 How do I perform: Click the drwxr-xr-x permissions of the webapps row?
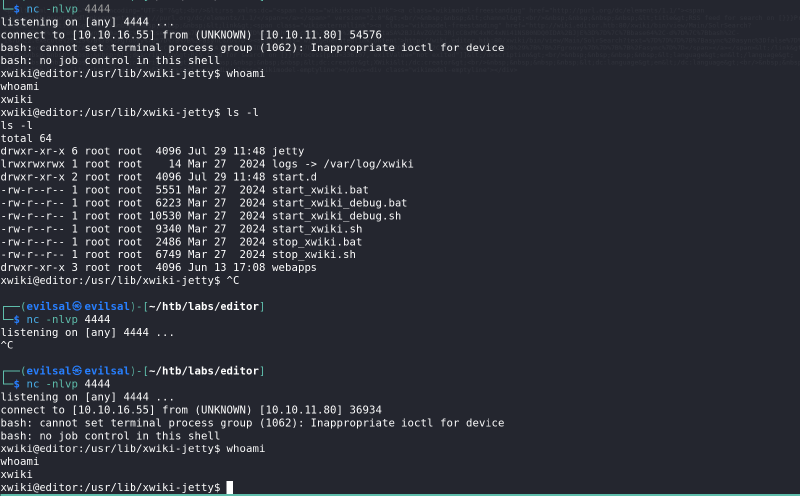[33, 268]
